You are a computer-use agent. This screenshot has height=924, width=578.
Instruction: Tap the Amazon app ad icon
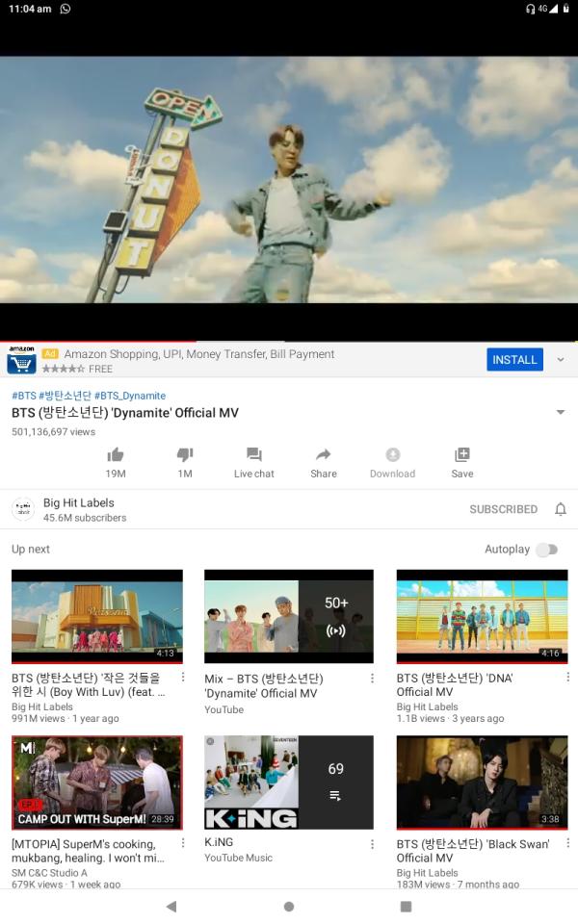click(22, 360)
